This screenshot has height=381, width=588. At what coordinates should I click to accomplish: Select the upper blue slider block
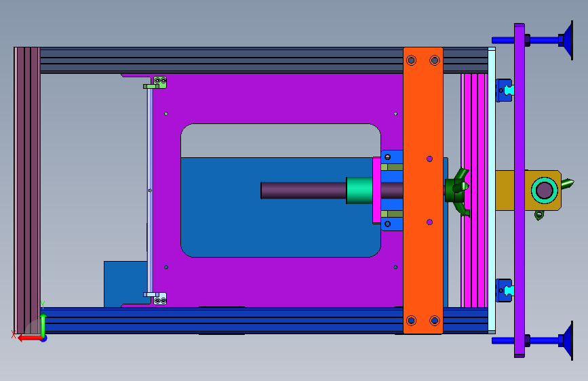[x=504, y=90]
